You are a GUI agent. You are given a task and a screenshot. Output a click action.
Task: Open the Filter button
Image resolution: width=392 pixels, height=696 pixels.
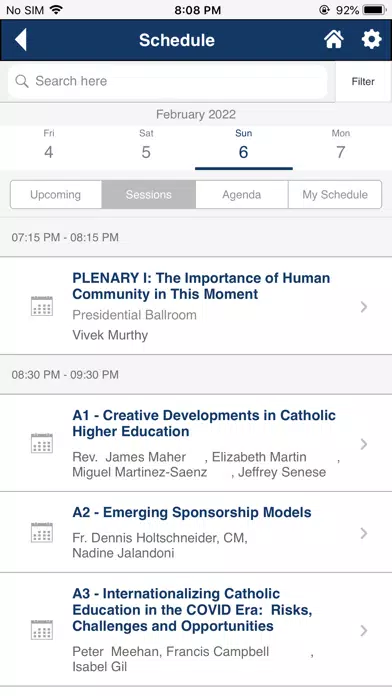(363, 82)
